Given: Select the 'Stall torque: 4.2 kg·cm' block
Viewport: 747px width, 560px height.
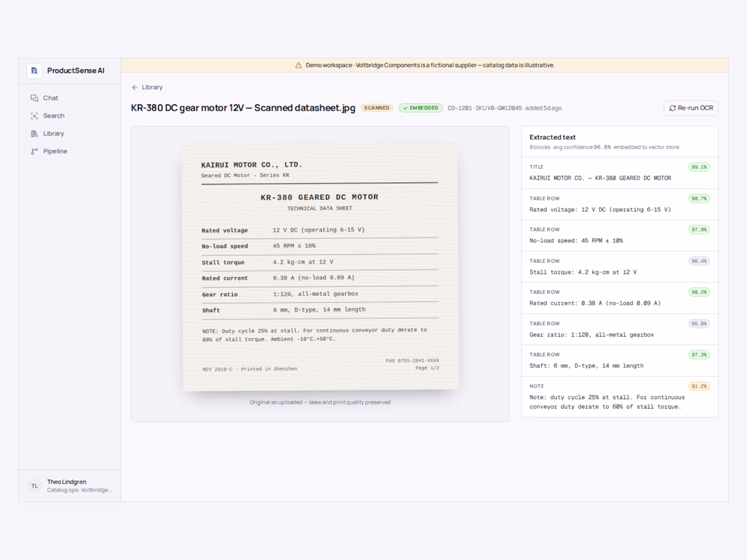Looking at the screenshot, I should click(x=620, y=267).
